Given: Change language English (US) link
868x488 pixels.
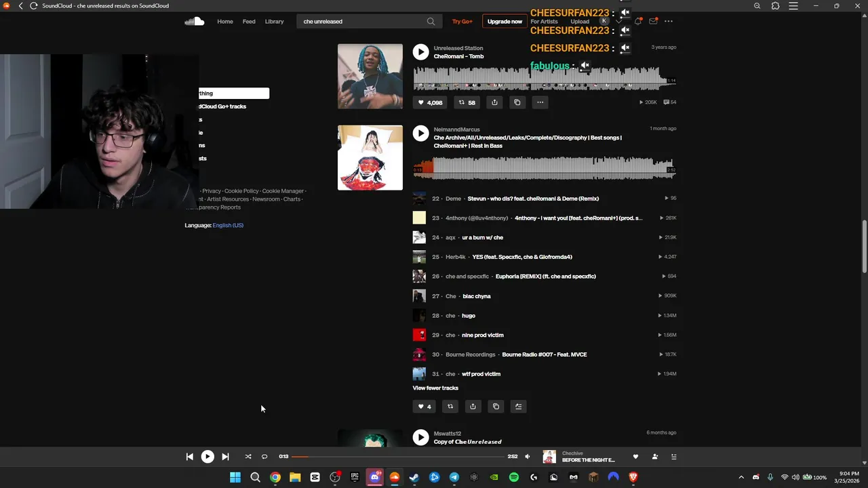Looking at the screenshot, I should coord(228,225).
